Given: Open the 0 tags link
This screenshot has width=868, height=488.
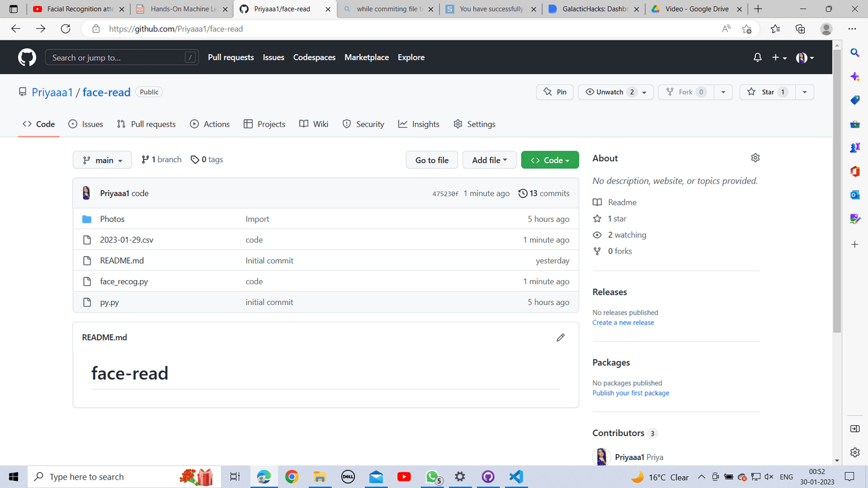Looking at the screenshot, I should [x=207, y=160].
